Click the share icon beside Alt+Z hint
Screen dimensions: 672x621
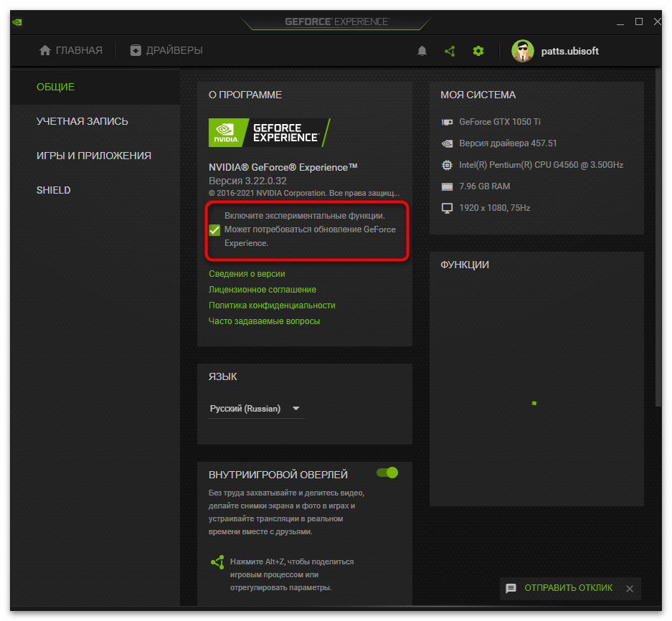point(217,562)
